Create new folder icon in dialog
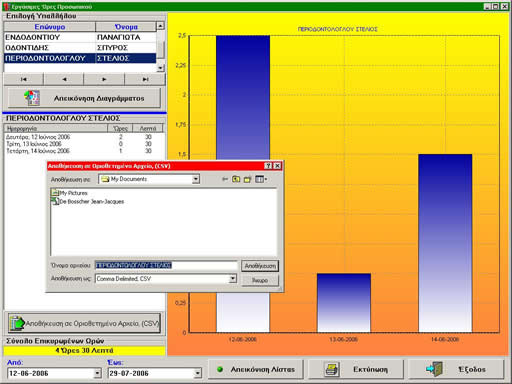The width and height of the screenshot is (512, 384). point(247,179)
